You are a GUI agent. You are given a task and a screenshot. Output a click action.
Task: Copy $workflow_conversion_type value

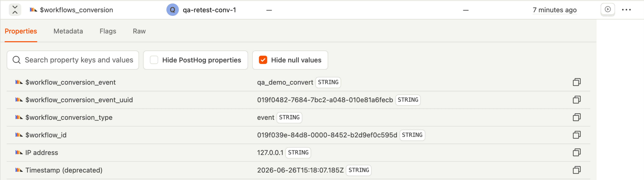[x=576, y=117]
